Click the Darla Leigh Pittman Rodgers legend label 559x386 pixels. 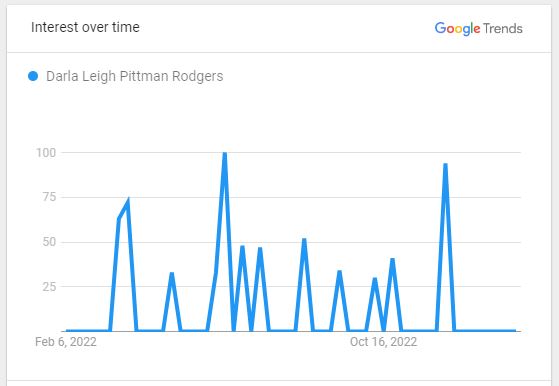[x=135, y=76]
